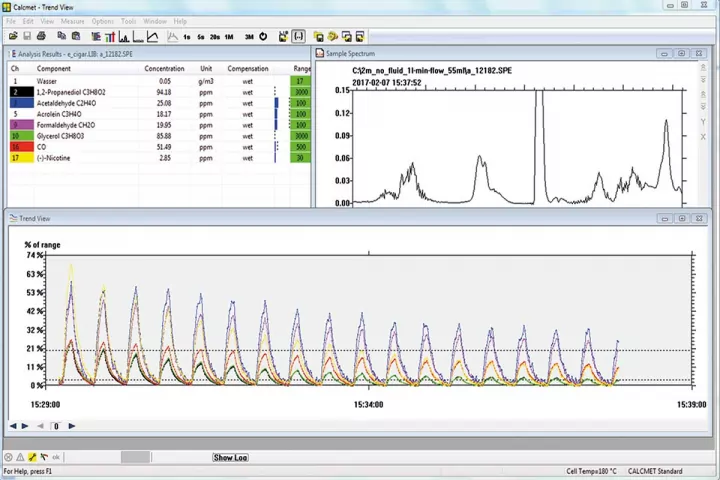Click the Concentration column header
Viewport: 720px width, 480px height.
[164, 69]
